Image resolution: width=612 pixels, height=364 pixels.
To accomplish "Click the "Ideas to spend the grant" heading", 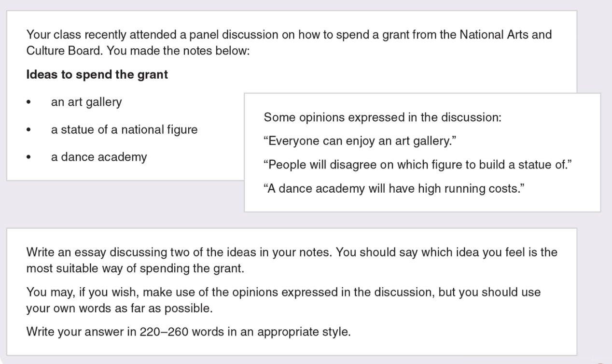I will click(97, 76).
